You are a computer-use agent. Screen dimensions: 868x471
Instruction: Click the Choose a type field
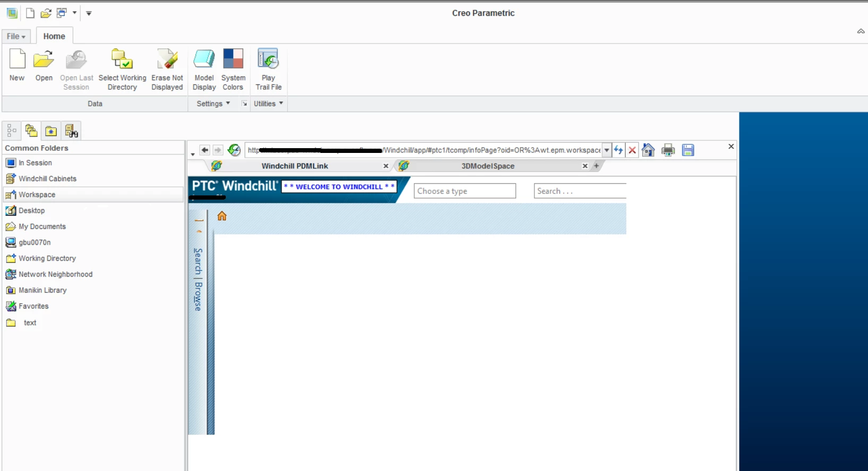(465, 191)
